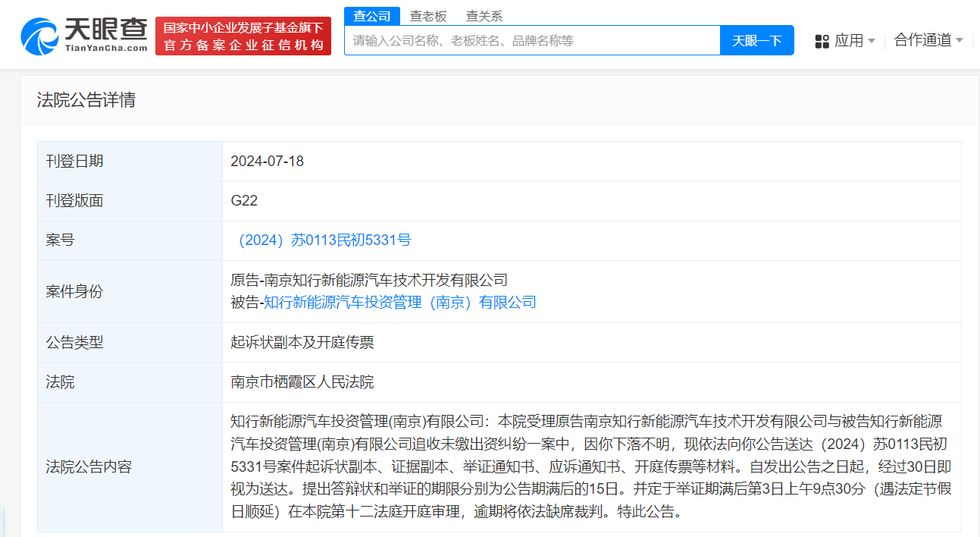Click the 天眼一下 search button
Screen dimensions: 980x537
click(756, 40)
